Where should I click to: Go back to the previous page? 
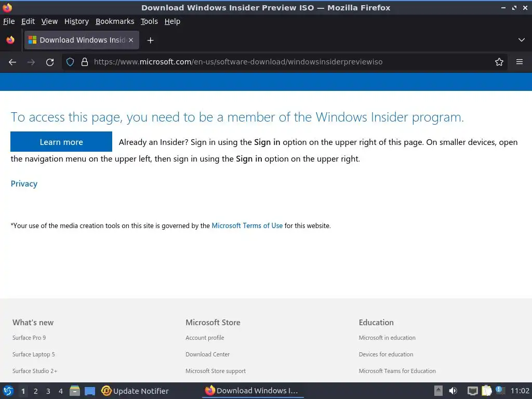12,62
